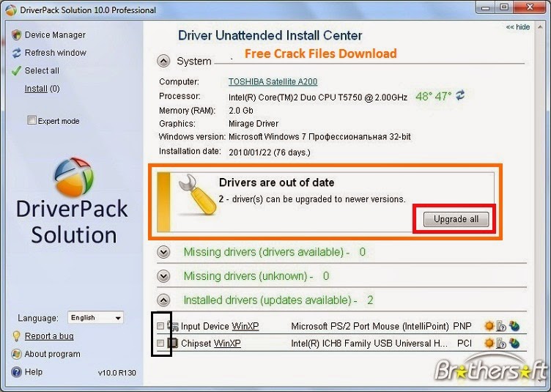Image resolution: width=551 pixels, height=392 pixels.
Task: Click Refresh window menu item
Action: click(x=56, y=53)
